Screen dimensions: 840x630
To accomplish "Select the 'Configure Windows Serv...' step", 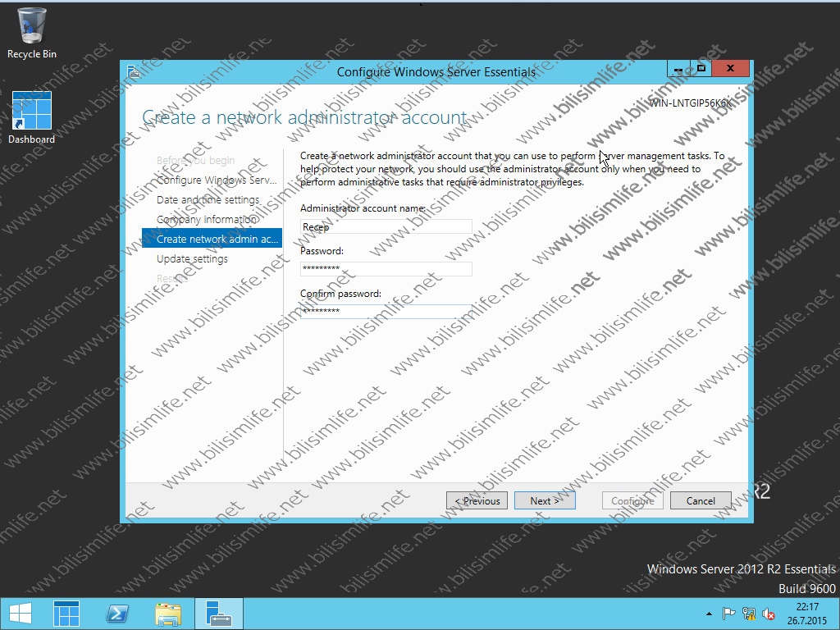I will pos(217,180).
